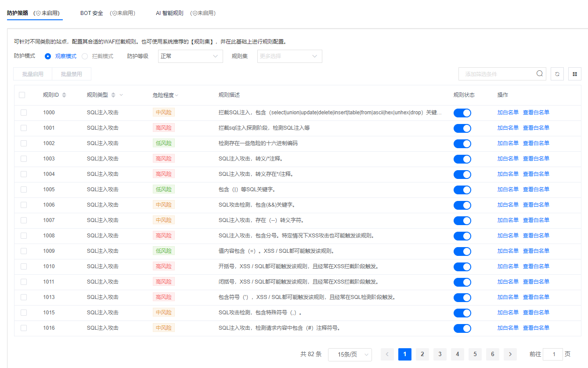Click 批量禁用 button
Viewport: 588px width, 368px height.
[x=72, y=74]
